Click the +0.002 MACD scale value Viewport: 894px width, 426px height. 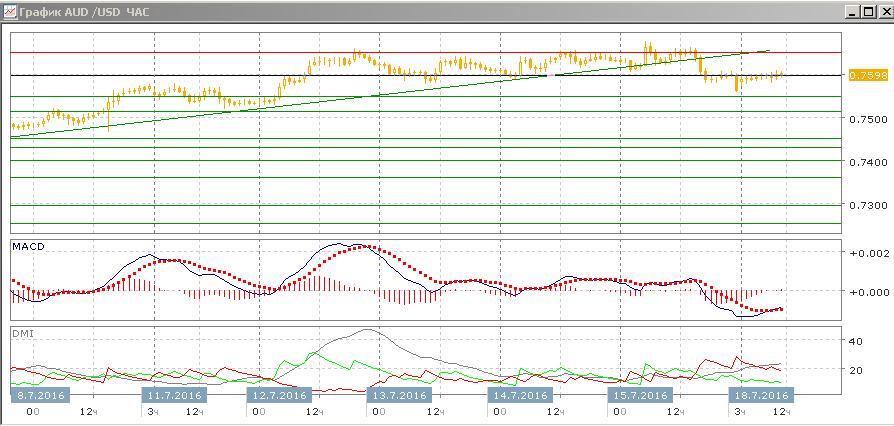(869, 253)
